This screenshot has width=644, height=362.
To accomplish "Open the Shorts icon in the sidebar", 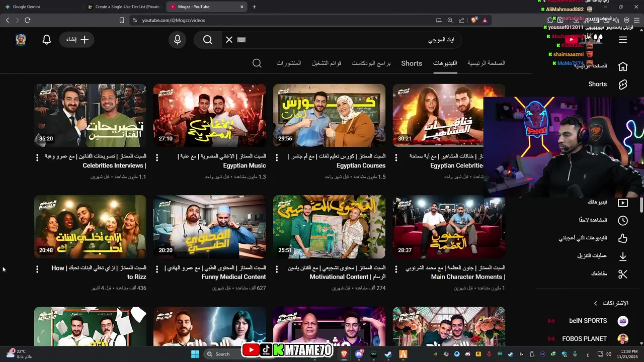I will tap(623, 84).
